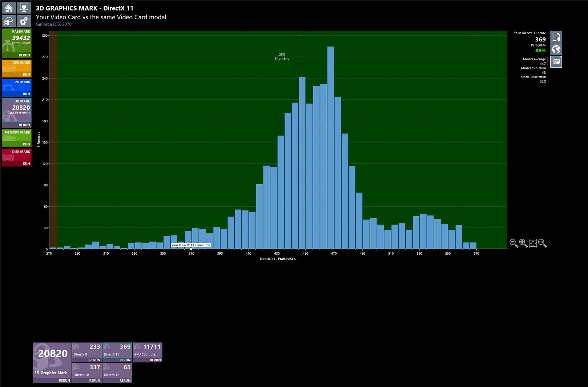
Task: Open the settings gears icon
Action: click(x=24, y=21)
